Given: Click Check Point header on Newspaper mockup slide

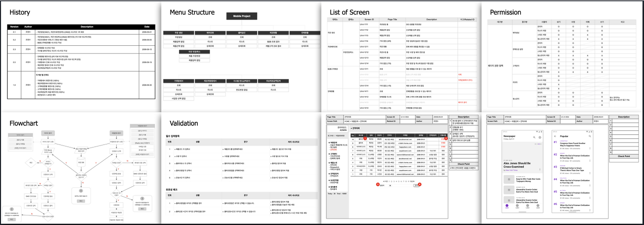Looking at the screenshot, I should pyautogui.click(x=624, y=156).
